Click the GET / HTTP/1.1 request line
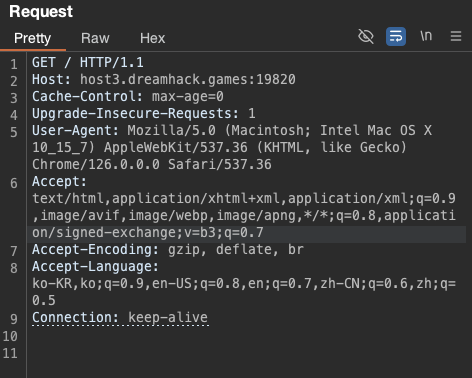472x378 pixels. [88, 62]
